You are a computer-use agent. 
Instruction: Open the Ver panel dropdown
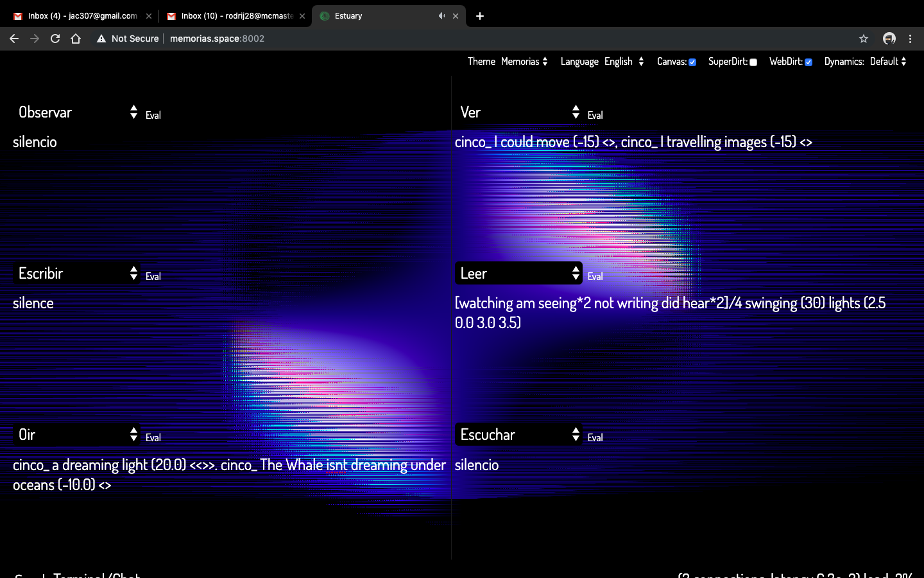pyautogui.click(x=518, y=112)
